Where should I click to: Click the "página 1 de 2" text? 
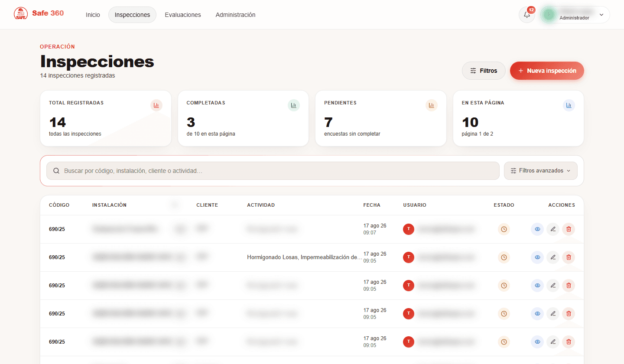coord(478,134)
